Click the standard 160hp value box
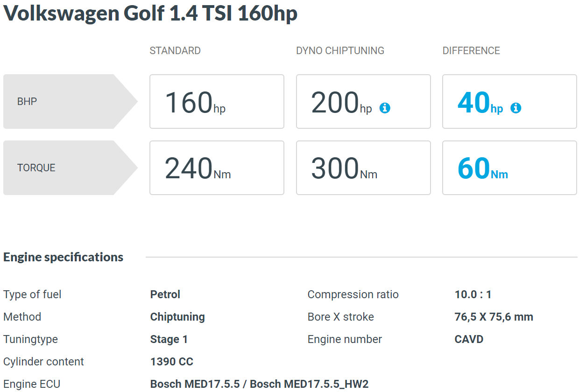 pos(217,101)
